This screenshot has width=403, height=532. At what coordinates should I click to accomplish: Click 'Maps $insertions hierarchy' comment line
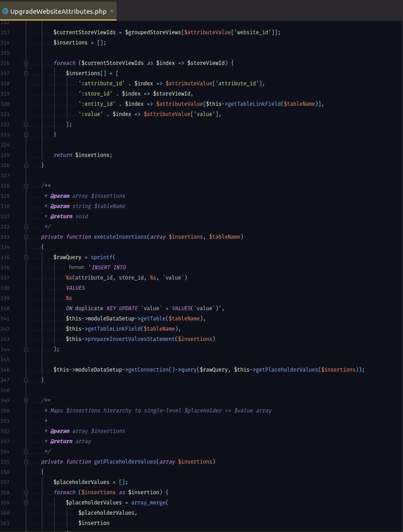tap(161, 411)
